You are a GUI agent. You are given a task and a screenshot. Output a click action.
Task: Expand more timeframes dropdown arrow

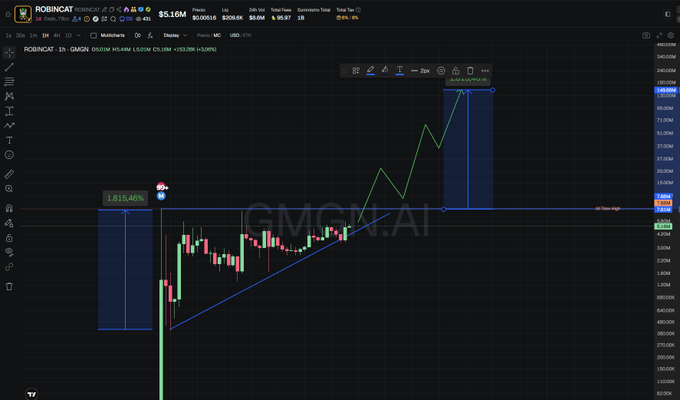coord(78,36)
